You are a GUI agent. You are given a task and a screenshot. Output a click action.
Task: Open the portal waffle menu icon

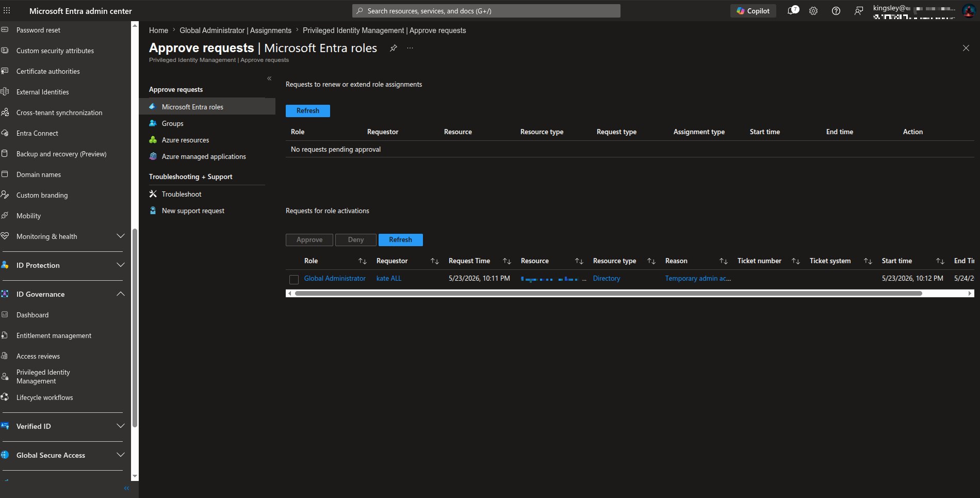pos(7,10)
